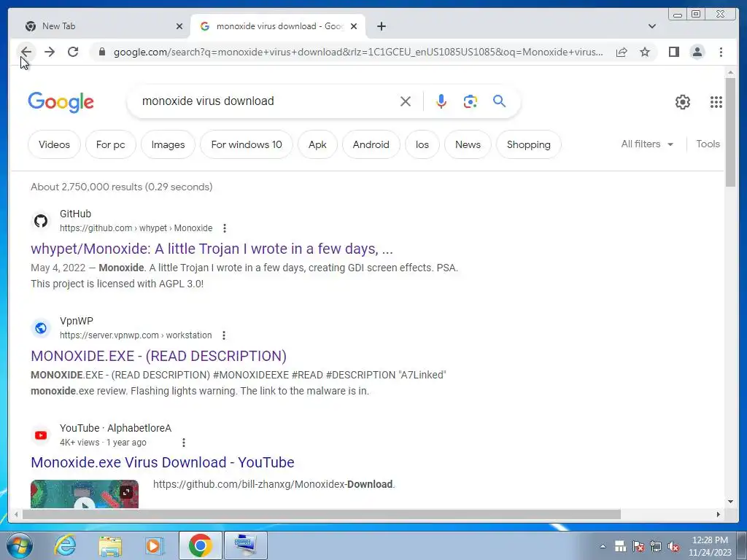Expand the All filters dropdown
The height and width of the screenshot is (560, 747).
[647, 144]
